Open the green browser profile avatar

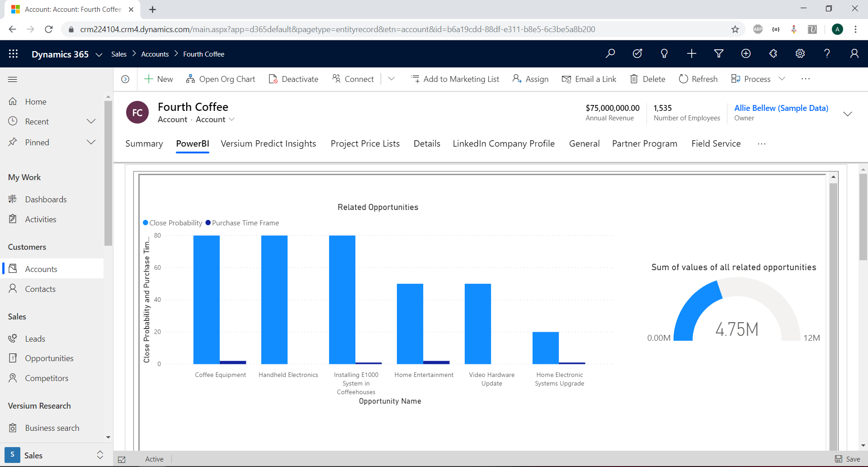click(x=837, y=29)
